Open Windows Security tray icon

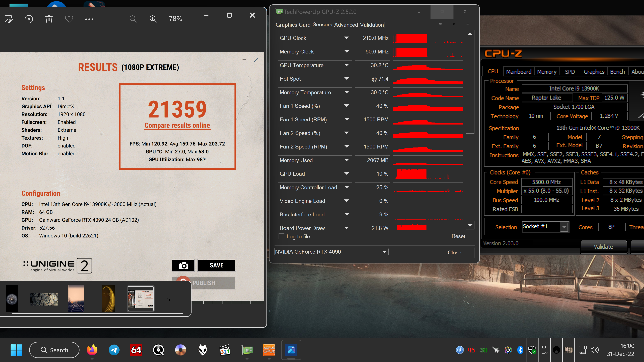[532, 350]
